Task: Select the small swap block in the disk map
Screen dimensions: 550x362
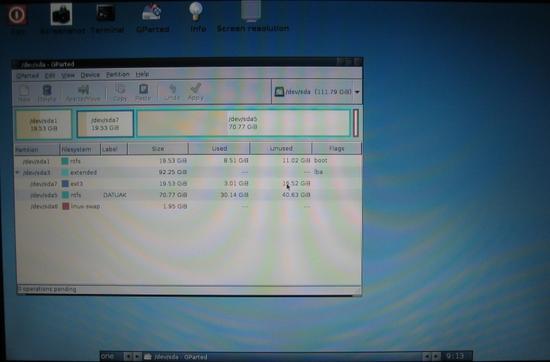Action: pyautogui.click(x=355, y=123)
